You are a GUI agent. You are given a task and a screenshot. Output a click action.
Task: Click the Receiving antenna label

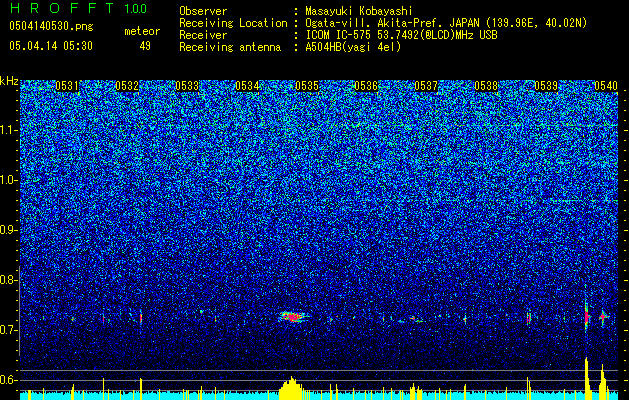230,47
